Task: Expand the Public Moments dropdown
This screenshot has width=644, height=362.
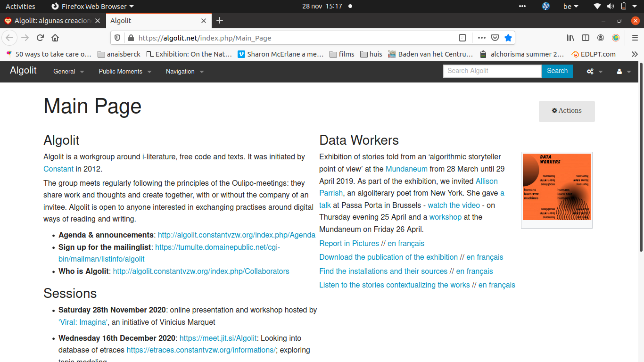Action: [x=125, y=71]
